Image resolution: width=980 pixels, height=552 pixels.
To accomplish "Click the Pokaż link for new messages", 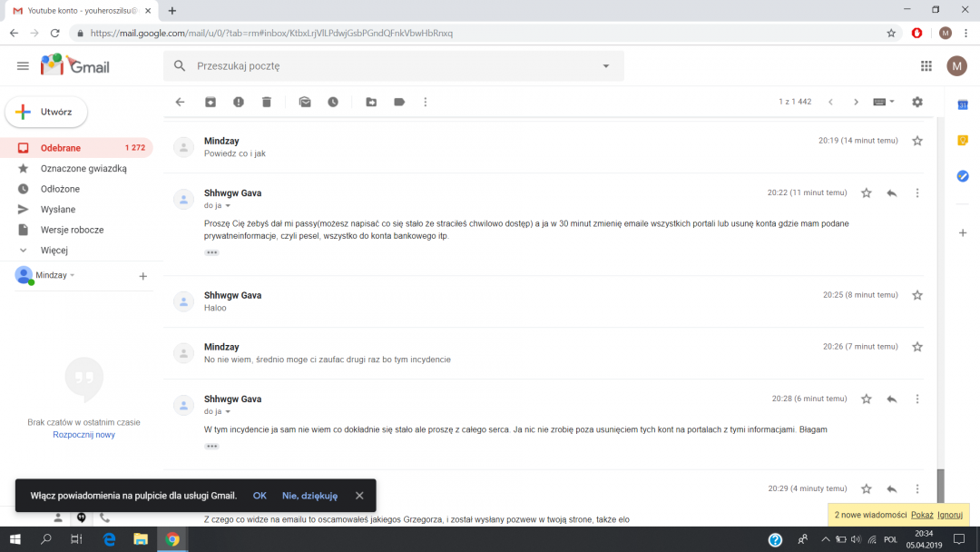I will 922,515.
